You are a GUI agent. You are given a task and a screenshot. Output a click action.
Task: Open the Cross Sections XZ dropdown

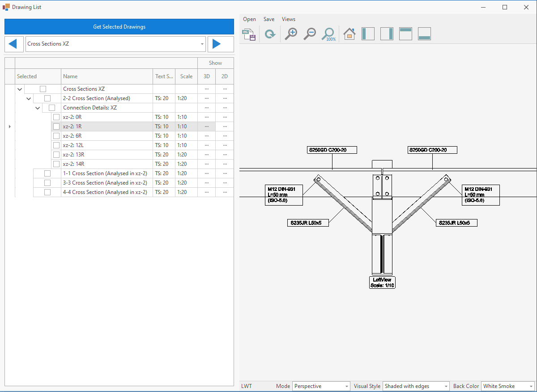(202, 44)
